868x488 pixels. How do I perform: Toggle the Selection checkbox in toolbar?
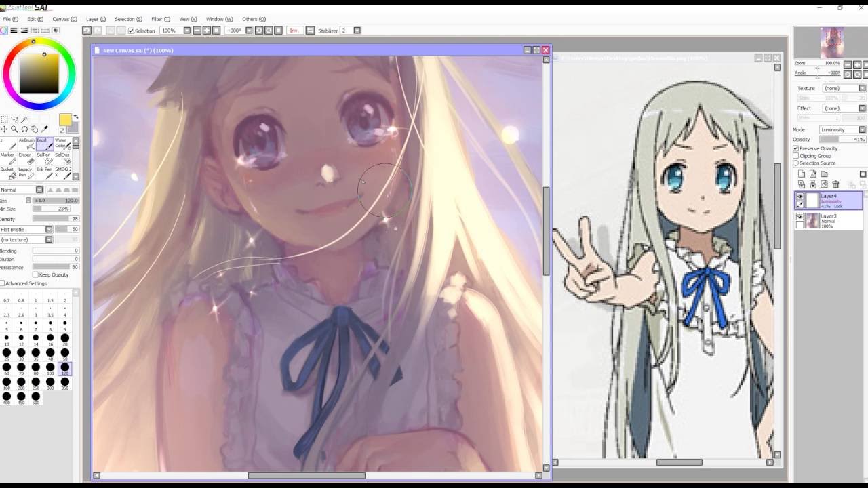click(x=132, y=30)
